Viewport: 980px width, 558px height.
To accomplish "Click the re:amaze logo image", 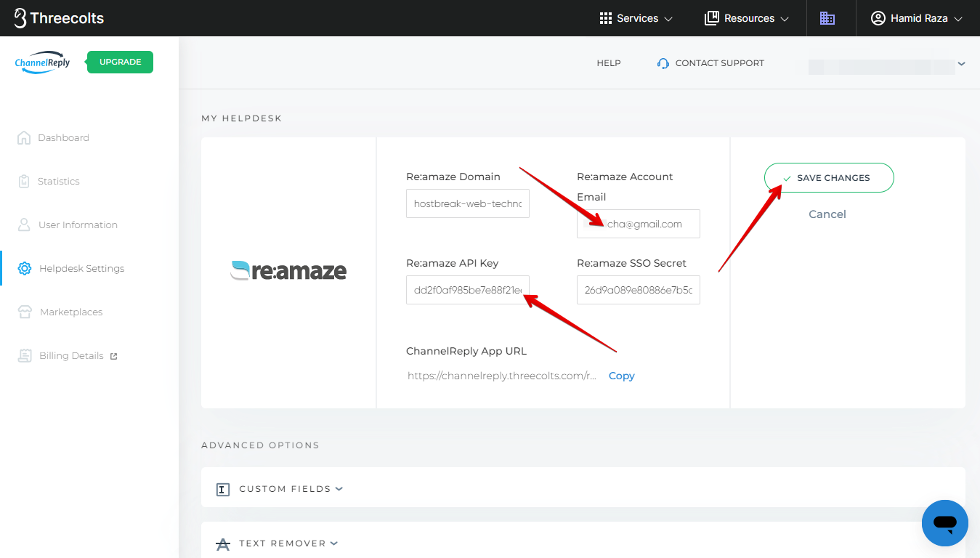I will tap(288, 271).
